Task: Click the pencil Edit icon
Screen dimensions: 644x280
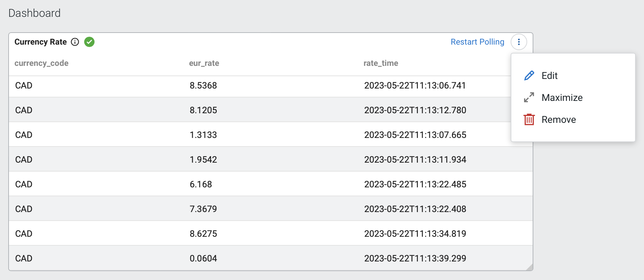Action: click(x=529, y=75)
